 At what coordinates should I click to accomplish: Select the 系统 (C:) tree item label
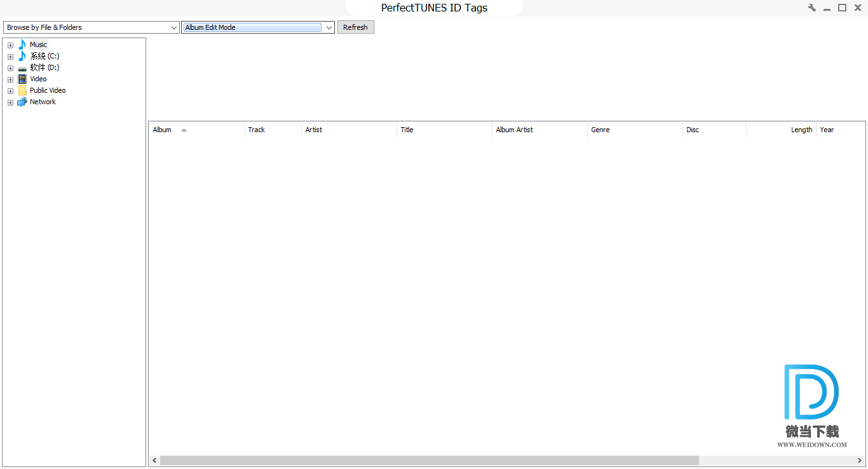pyautogui.click(x=44, y=56)
